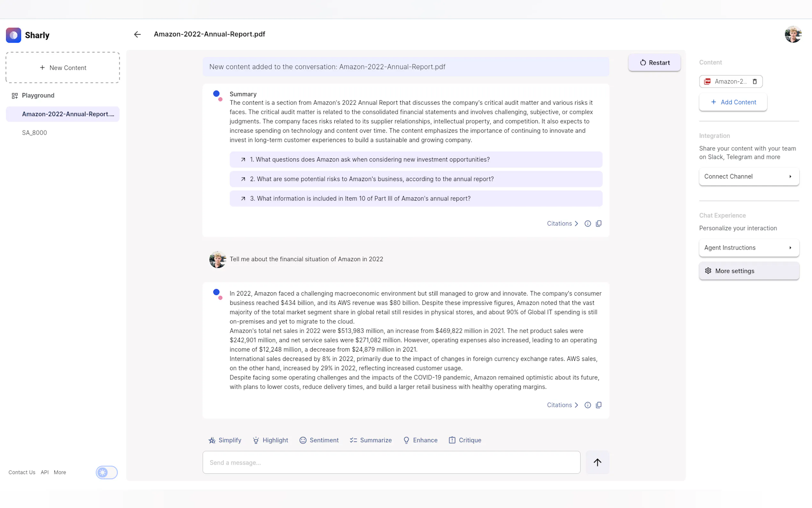Viewport: 812px width, 508px height.
Task: Choose the Critique action
Action: coord(465,440)
